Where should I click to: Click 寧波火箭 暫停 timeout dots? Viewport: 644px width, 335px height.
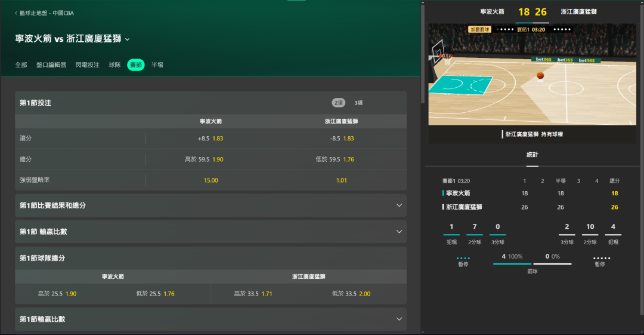point(463,259)
